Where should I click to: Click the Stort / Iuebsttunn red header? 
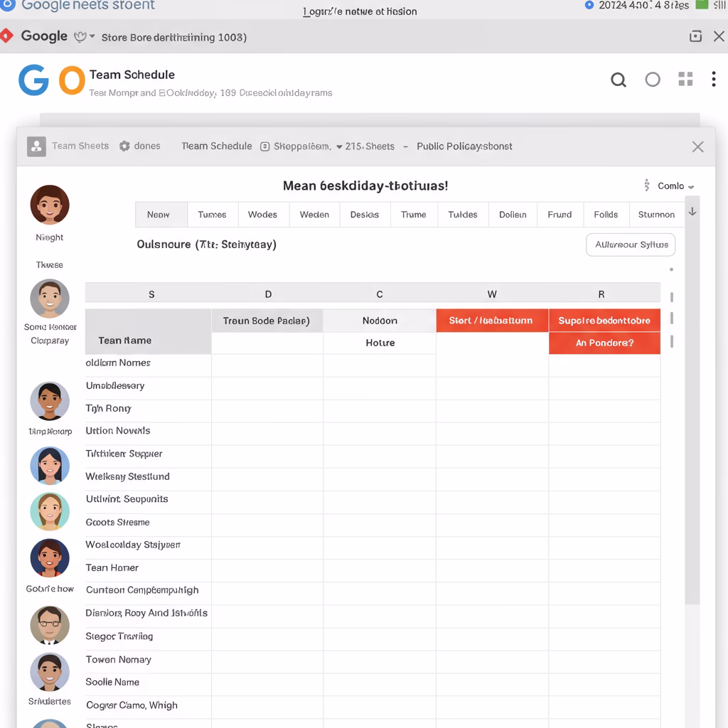(x=492, y=321)
